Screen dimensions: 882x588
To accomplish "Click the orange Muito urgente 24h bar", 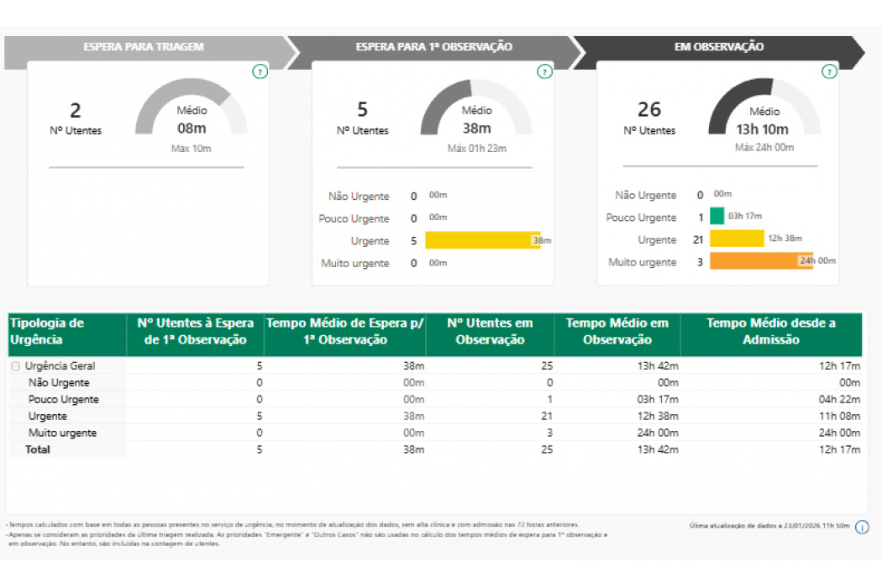I will click(x=760, y=261).
